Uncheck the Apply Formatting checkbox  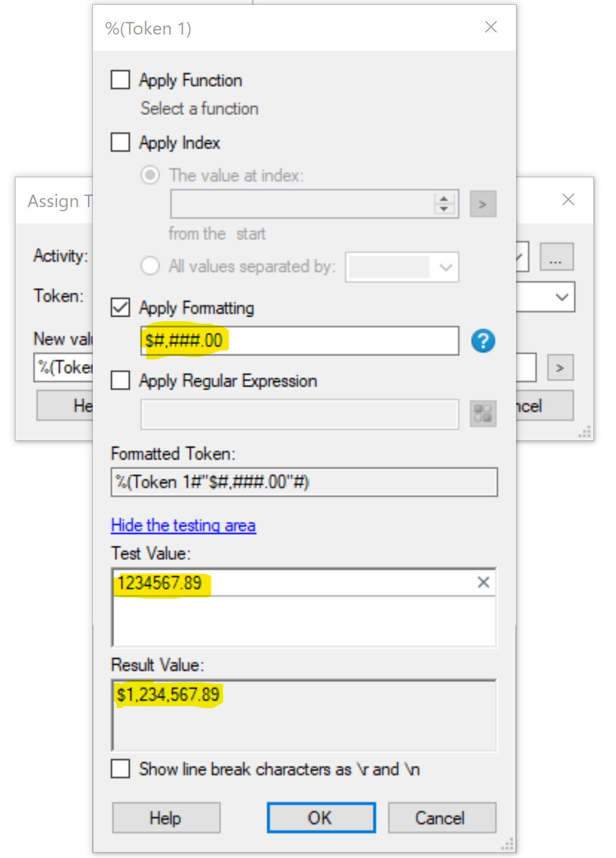pyautogui.click(x=120, y=308)
